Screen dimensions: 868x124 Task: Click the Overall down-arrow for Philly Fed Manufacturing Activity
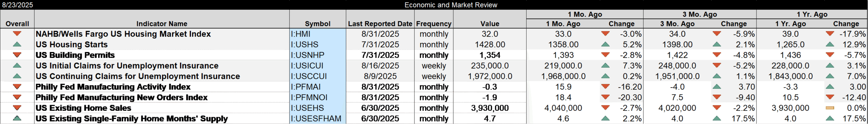point(17,86)
